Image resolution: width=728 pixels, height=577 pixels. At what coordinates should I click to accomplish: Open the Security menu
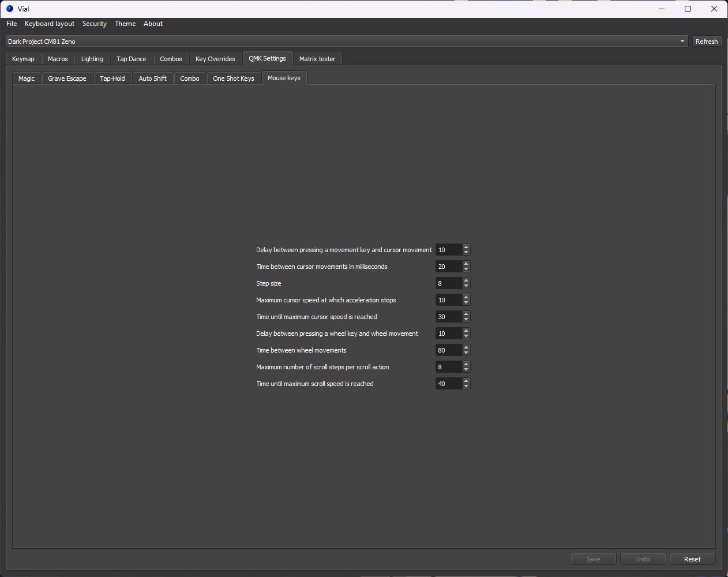point(95,24)
